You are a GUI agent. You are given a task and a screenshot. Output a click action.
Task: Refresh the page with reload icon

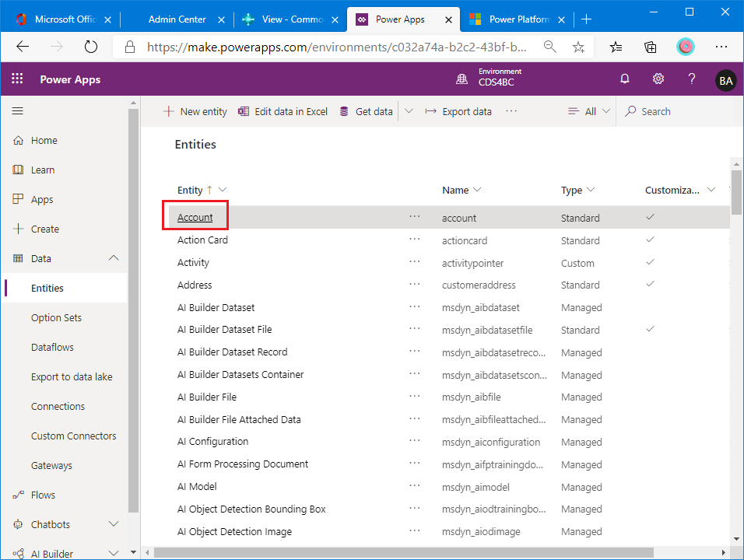pos(90,47)
